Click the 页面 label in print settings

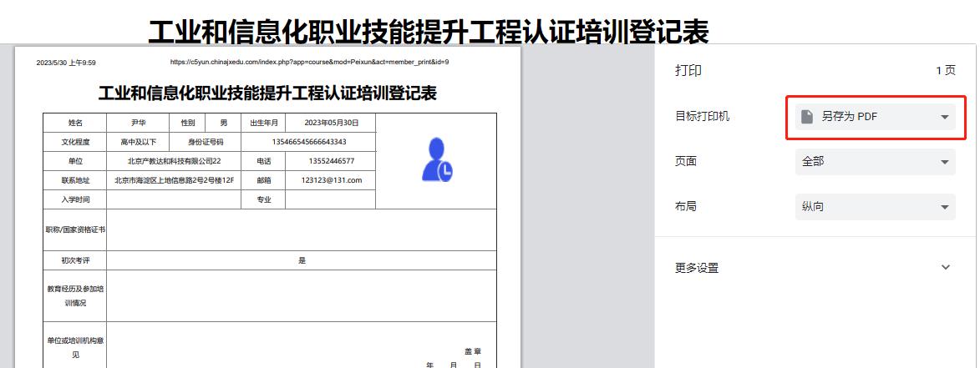(x=686, y=162)
